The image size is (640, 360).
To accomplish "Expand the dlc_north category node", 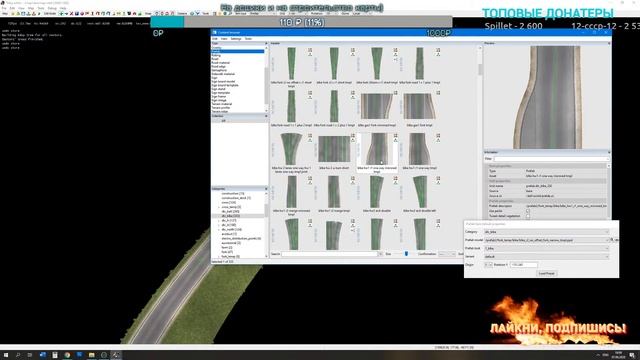I will pyautogui.click(x=219, y=229).
